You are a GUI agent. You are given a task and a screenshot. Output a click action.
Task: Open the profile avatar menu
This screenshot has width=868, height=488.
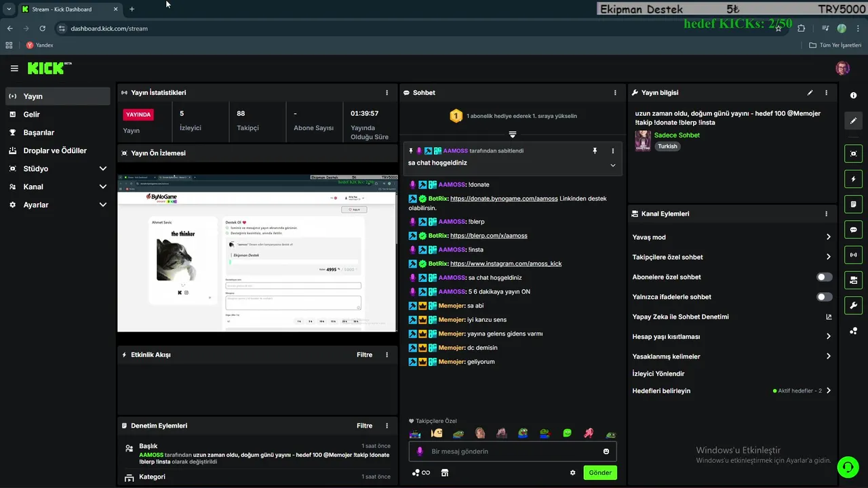tap(842, 68)
